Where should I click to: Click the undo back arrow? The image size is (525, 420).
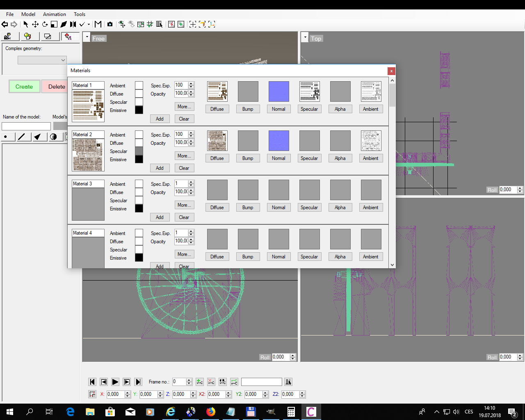click(x=5, y=24)
